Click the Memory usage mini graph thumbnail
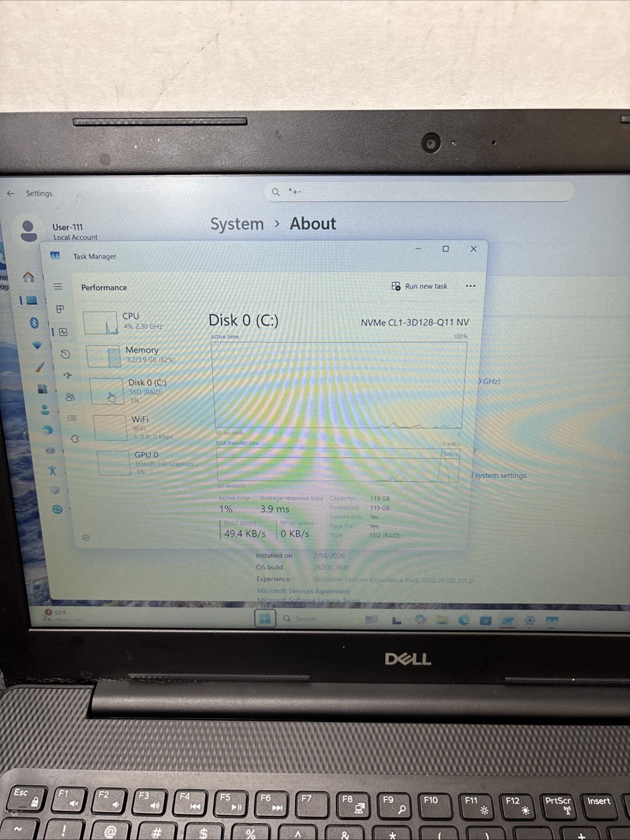 click(104, 356)
